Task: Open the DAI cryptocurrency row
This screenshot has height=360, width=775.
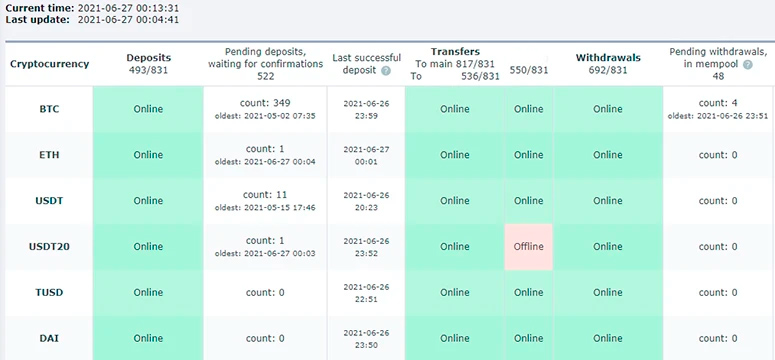Action: pyautogui.click(x=49, y=338)
